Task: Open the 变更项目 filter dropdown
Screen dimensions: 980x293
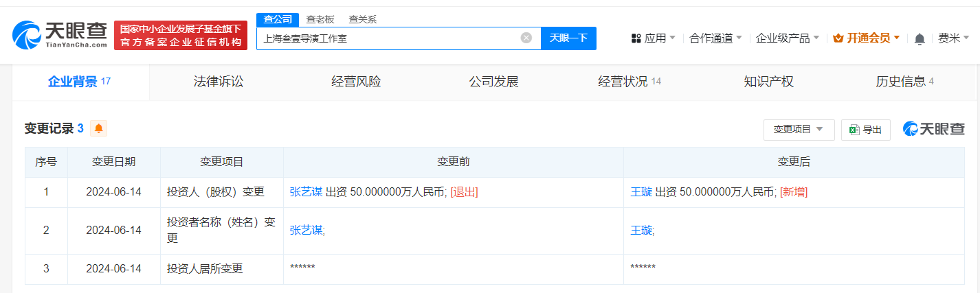Action: point(799,130)
